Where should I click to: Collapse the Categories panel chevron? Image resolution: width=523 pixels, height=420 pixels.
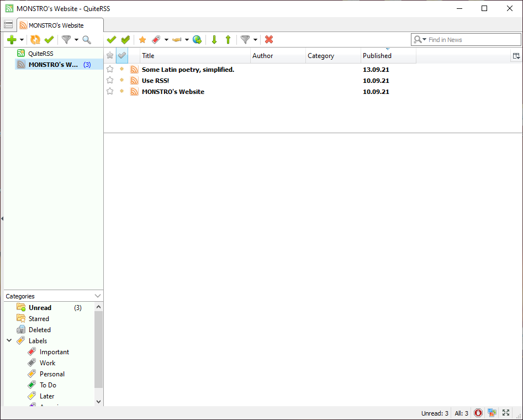(x=98, y=296)
